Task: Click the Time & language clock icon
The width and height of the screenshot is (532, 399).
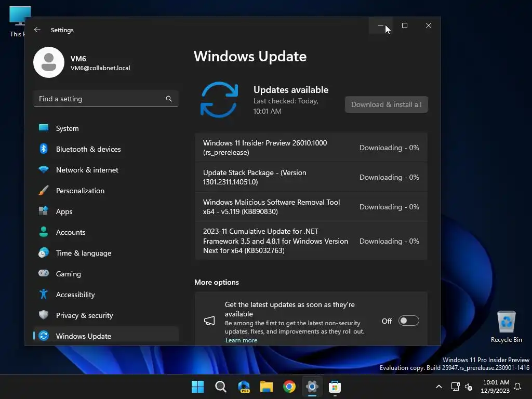Action: 44,252
